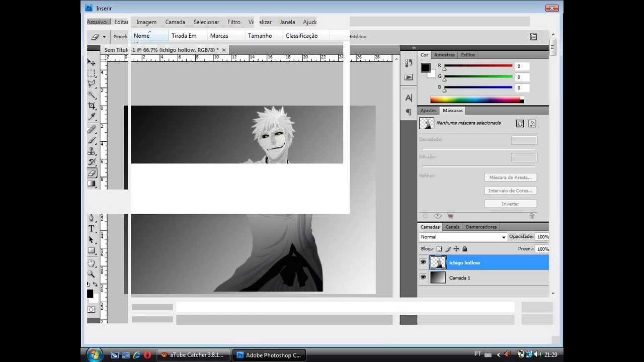Switch to the Ajustes tab

(x=428, y=111)
